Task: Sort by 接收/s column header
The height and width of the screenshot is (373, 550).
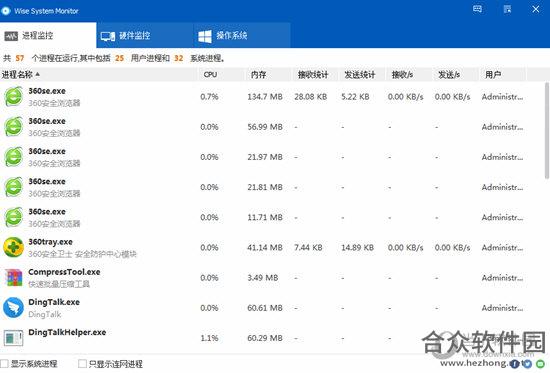Action: pos(409,74)
